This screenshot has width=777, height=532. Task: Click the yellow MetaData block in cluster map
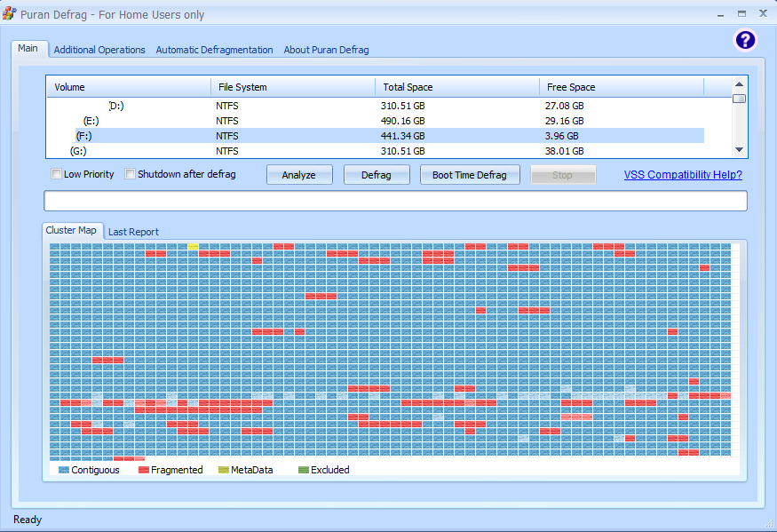(x=193, y=246)
